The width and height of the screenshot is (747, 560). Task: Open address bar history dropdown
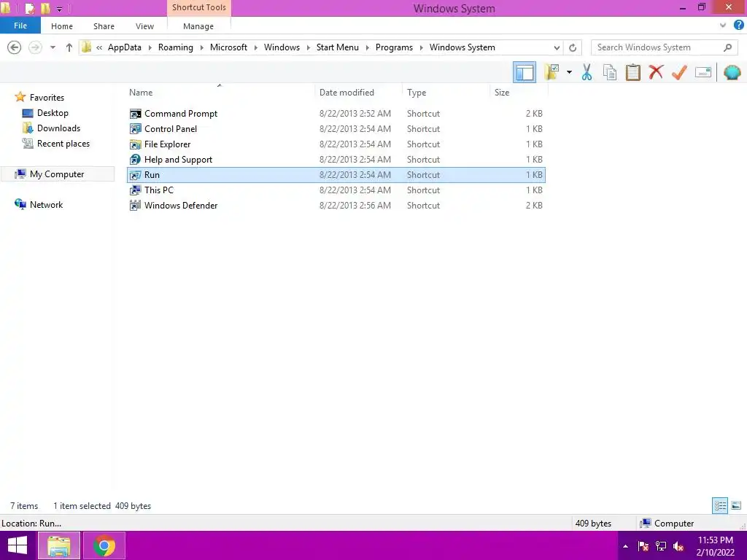click(557, 47)
